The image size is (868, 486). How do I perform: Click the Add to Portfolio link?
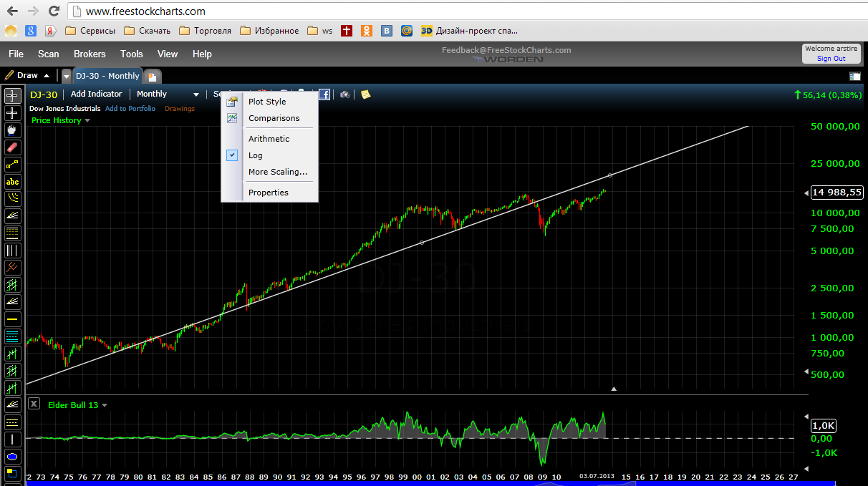click(x=130, y=109)
